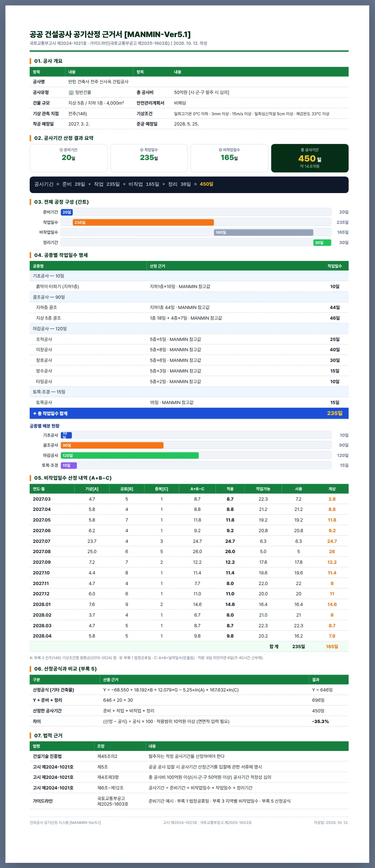Click the 가이드라인 row label
Image resolution: width=375 pixels, height=868 pixels.
coord(43,801)
